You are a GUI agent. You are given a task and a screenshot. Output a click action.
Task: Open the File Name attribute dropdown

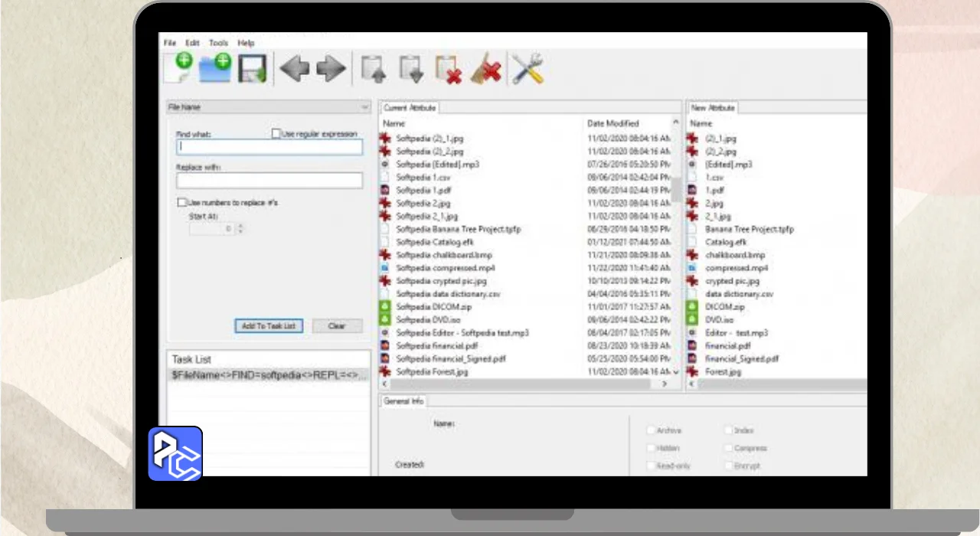tap(269, 108)
